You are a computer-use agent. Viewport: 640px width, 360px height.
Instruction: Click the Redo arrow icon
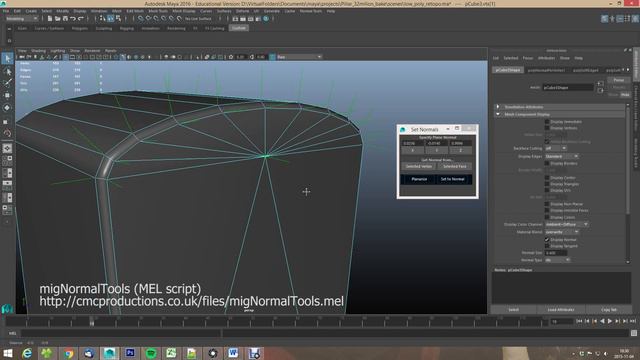click(81, 18)
